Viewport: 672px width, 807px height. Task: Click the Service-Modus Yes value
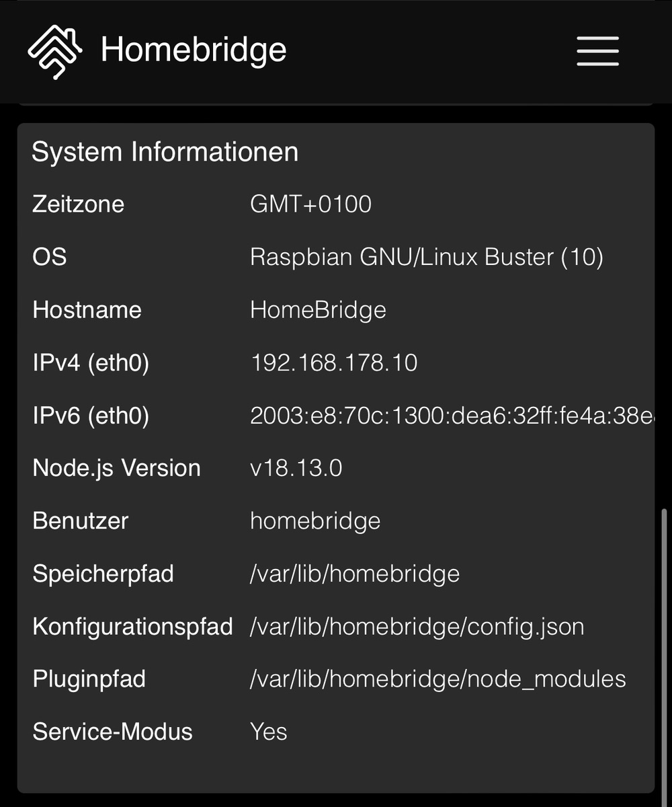tap(269, 732)
